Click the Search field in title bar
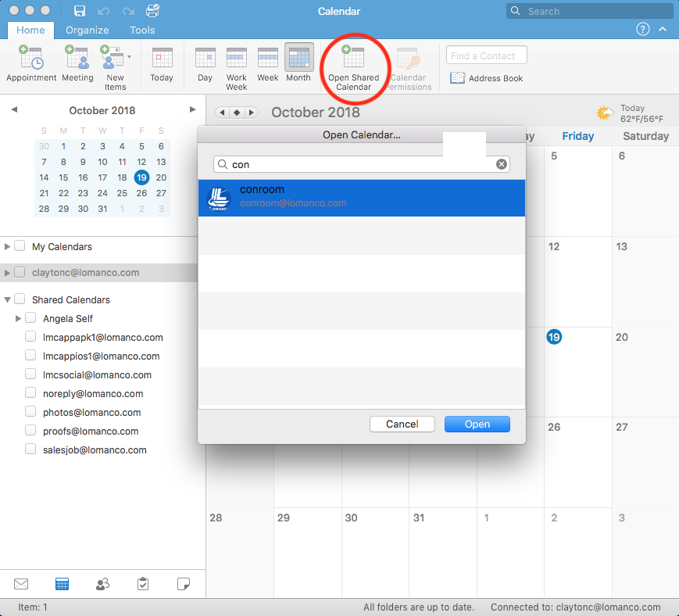This screenshot has width=679, height=616. [x=589, y=11]
